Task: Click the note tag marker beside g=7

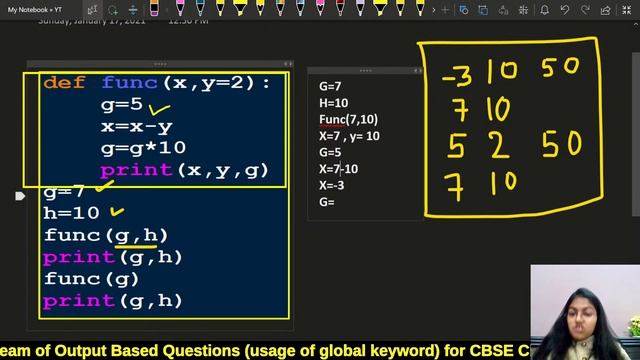Action: point(20,196)
